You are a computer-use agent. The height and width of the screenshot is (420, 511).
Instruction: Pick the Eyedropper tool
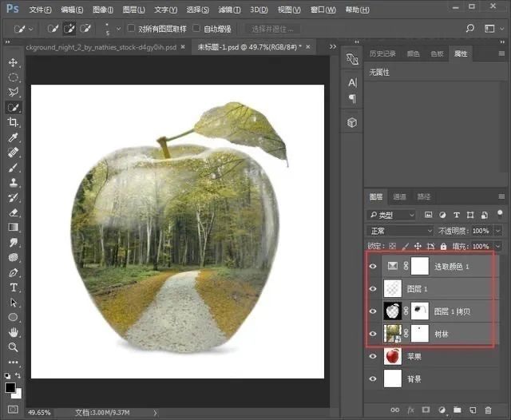click(x=13, y=137)
